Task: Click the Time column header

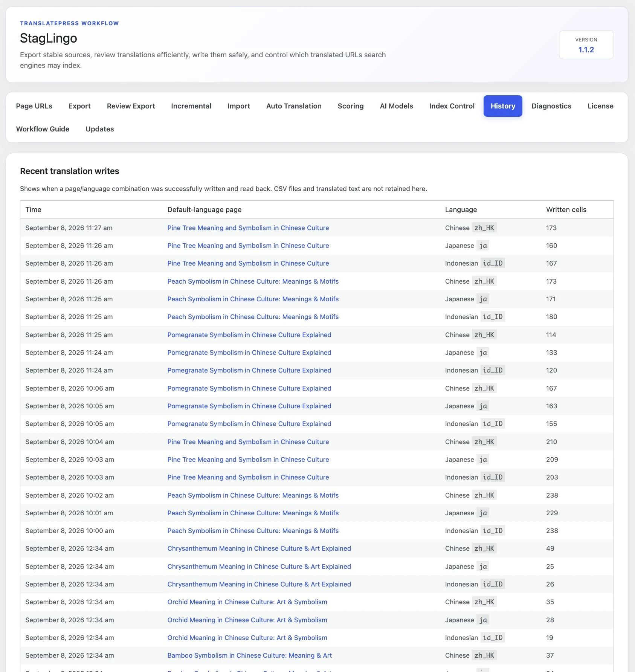Action: (x=34, y=210)
